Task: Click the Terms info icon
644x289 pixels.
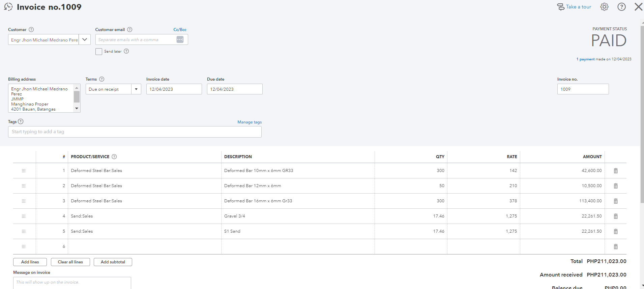Action: tap(102, 79)
